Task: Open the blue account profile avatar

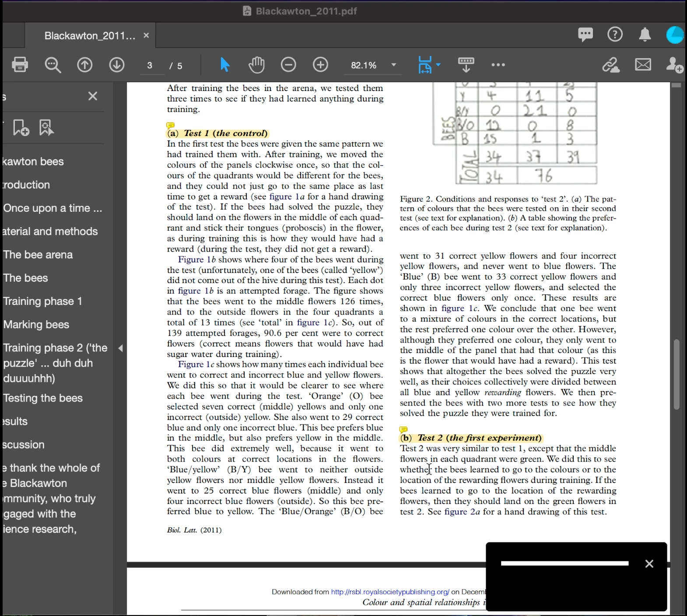Action: pos(675,35)
